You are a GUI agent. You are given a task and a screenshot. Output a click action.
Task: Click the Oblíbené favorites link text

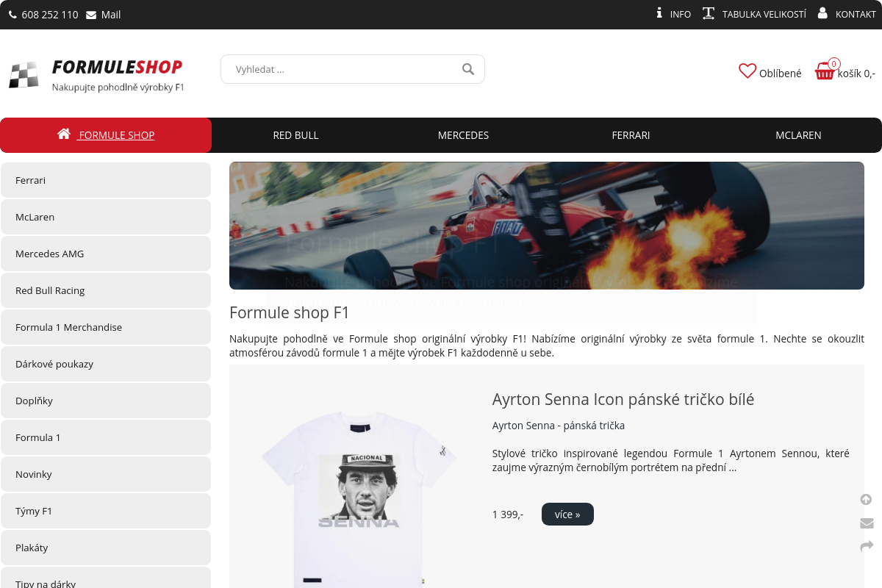[x=781, y=73]
